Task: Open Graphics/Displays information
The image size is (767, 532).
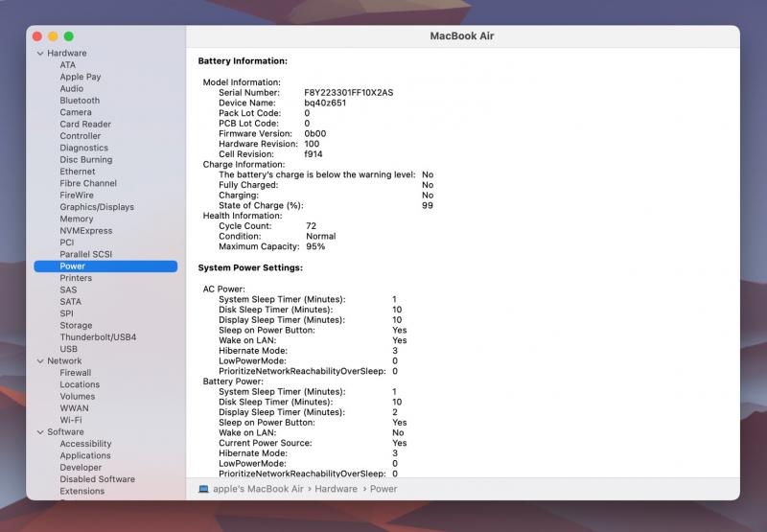Action: [97, 207]
